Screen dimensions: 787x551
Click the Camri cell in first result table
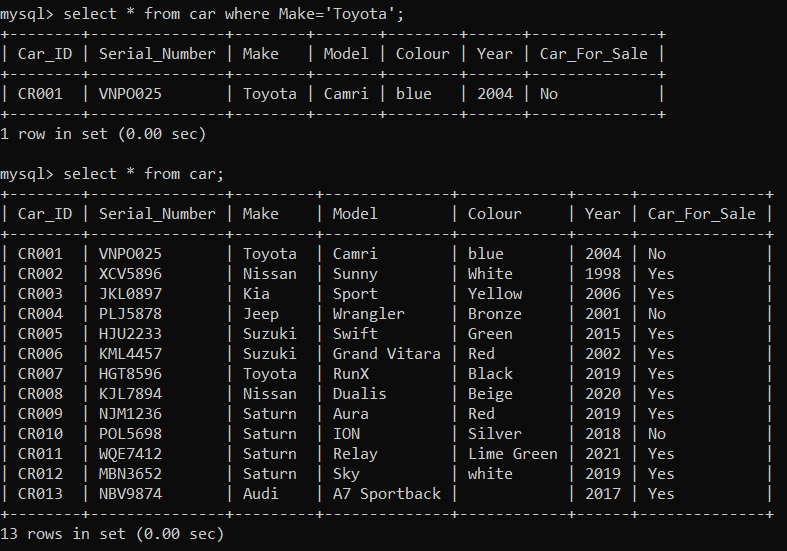coord(346,94)
